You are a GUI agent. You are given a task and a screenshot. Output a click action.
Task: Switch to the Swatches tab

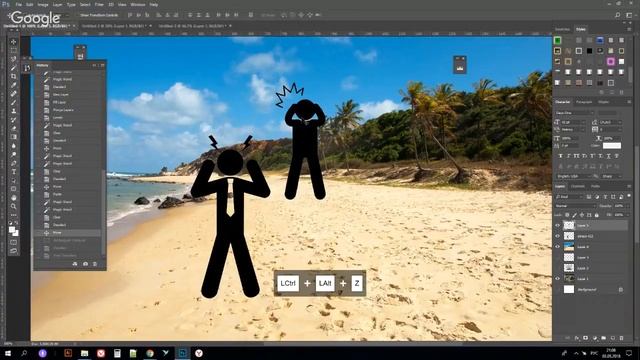coord(562,29)
